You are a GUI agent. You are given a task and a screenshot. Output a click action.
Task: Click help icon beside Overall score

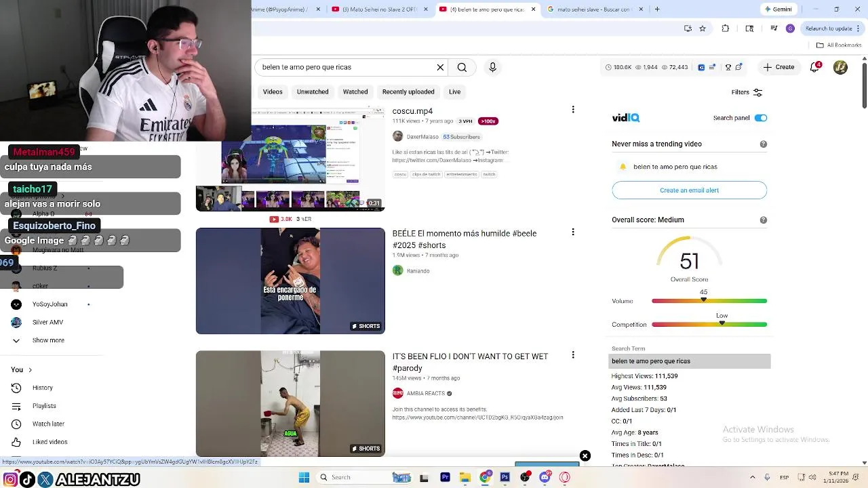pyautogui.click(x=764, y=220)
